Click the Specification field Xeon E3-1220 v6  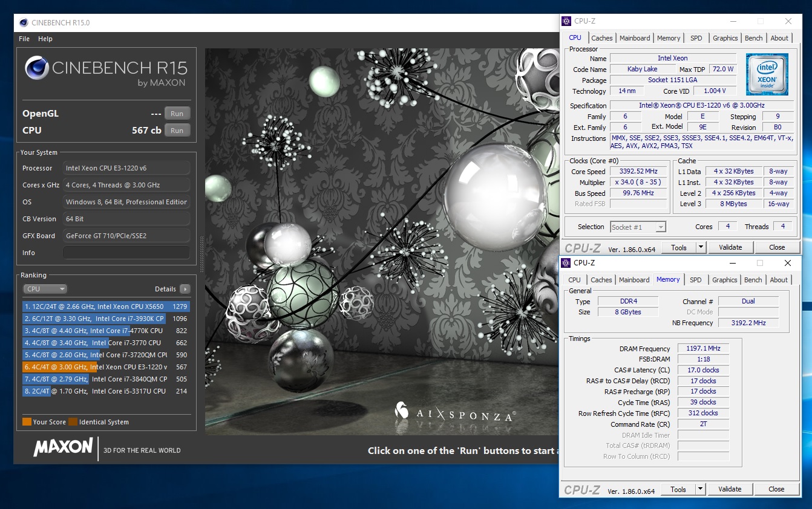tap(701, 105)
